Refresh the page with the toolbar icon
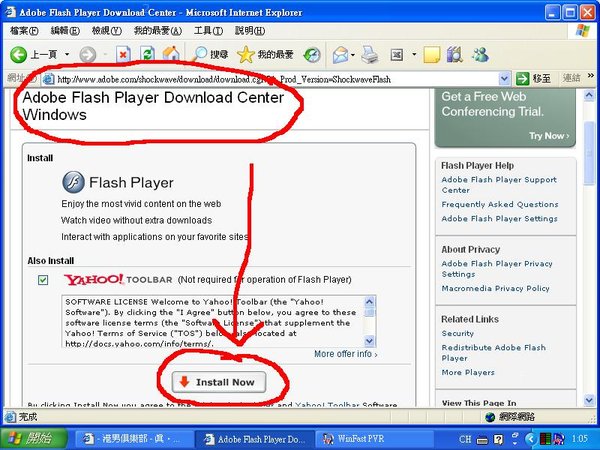The image size is (600, 450). [x=147, y=53]
